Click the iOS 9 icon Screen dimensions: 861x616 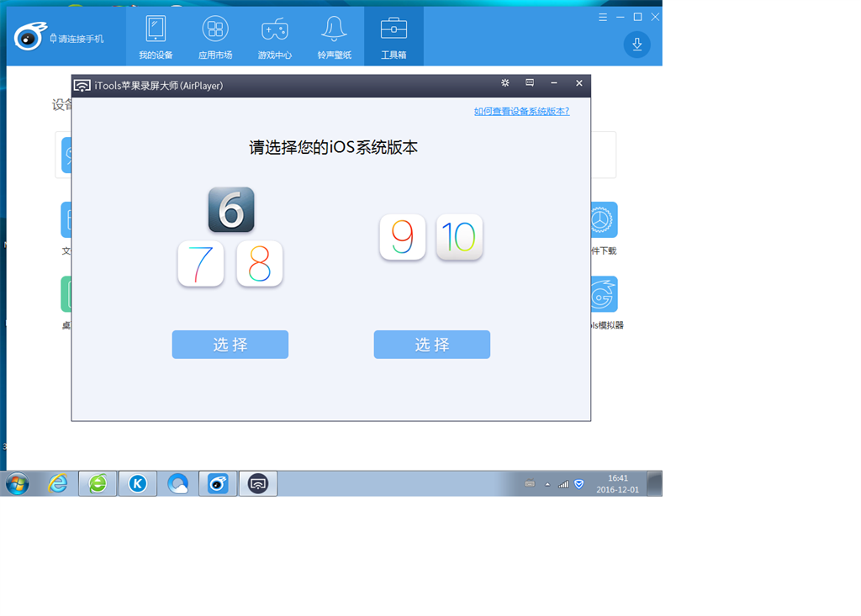point(403,237)
